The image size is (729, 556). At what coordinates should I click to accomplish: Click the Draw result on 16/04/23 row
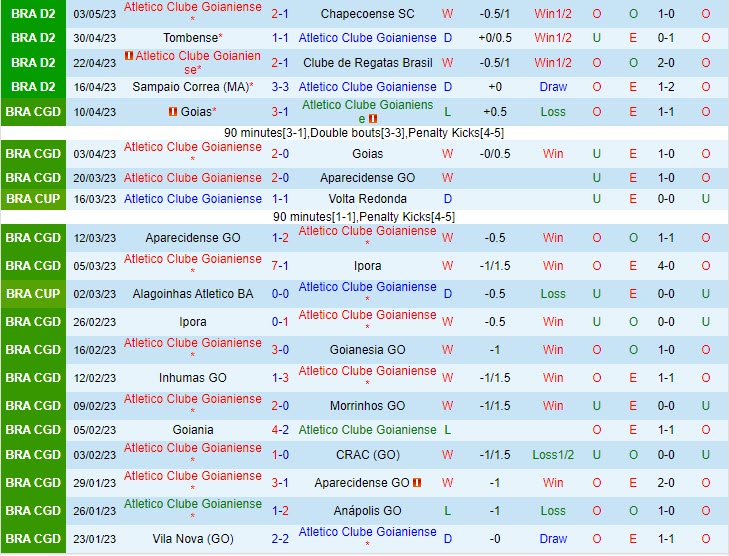coord(553,87)
